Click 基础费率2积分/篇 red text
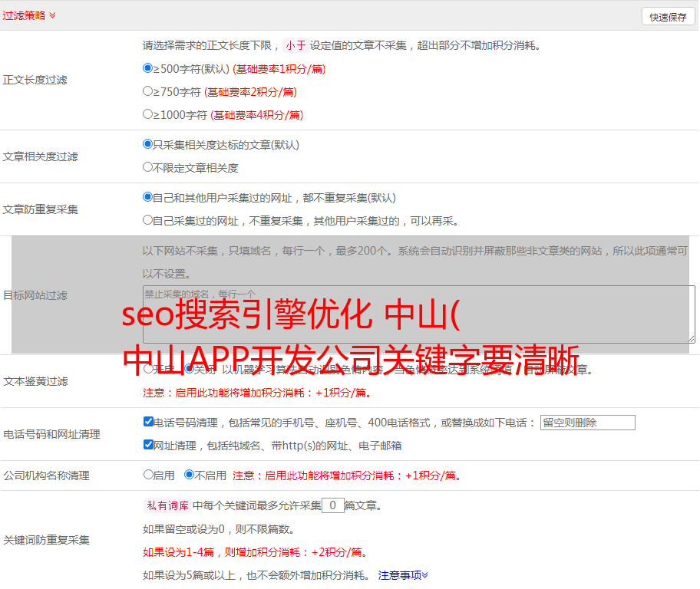 pos(250,92)
